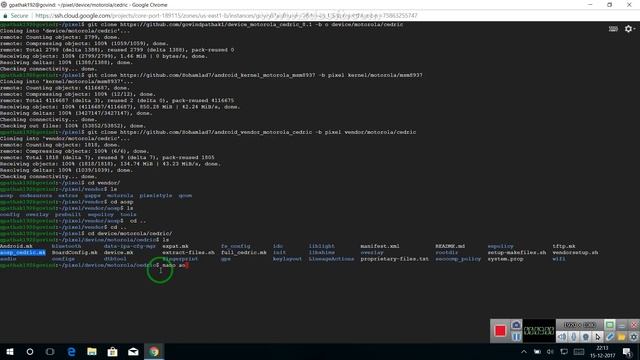The width and height of the screenshot is (640, 360).
Task: Show hidden system tray icons
Action: (x=524, y=352)
